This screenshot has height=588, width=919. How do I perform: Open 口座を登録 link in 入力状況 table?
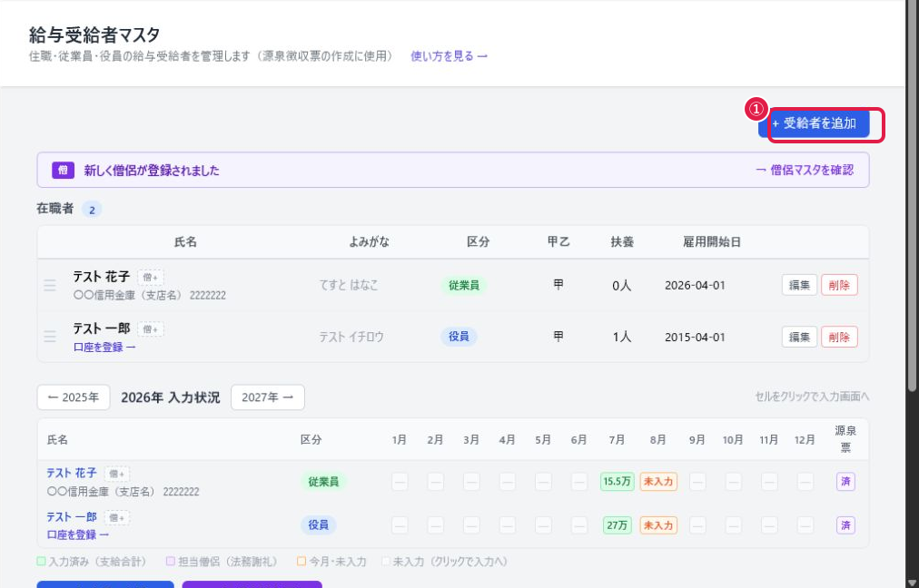tap(78, 534)
